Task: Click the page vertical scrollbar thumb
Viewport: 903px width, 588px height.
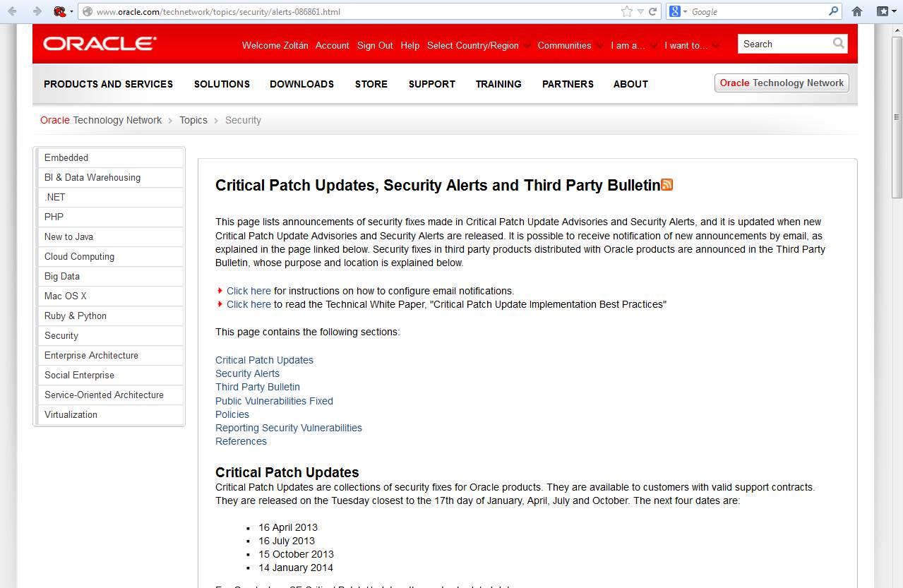Action: 897,116
